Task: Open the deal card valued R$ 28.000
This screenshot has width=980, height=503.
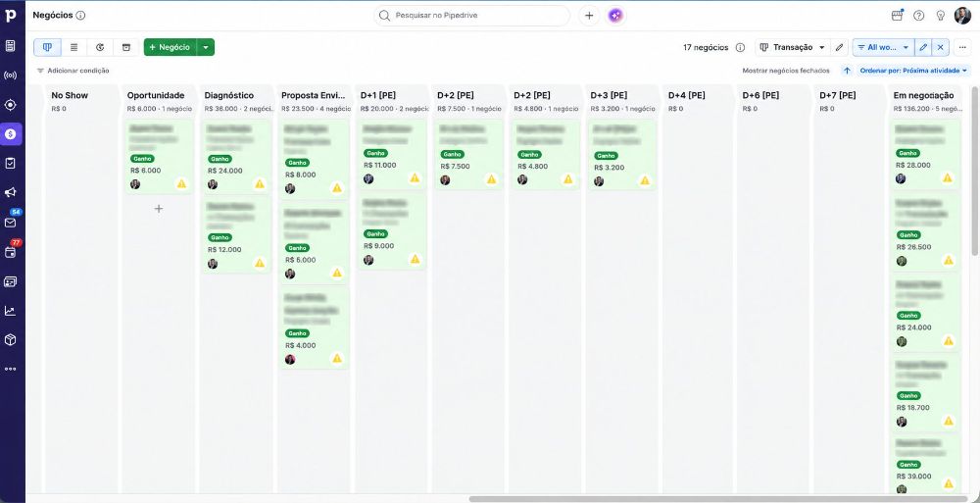Action: [x=926, y=154]
